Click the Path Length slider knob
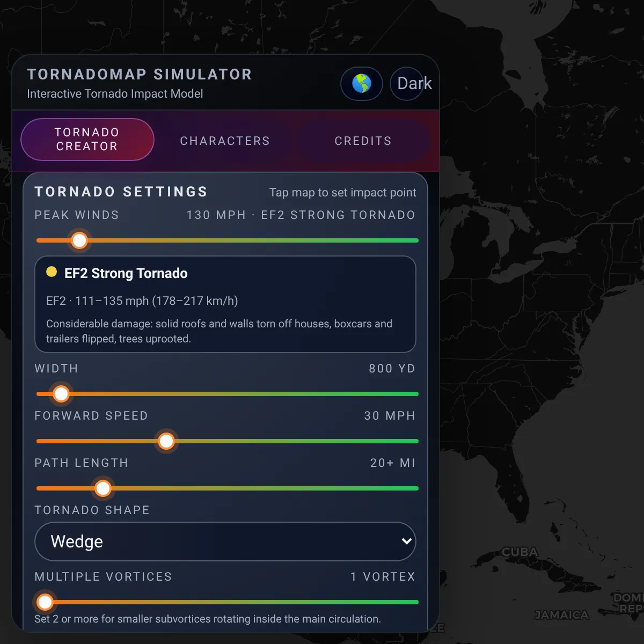 click(103, 488)
